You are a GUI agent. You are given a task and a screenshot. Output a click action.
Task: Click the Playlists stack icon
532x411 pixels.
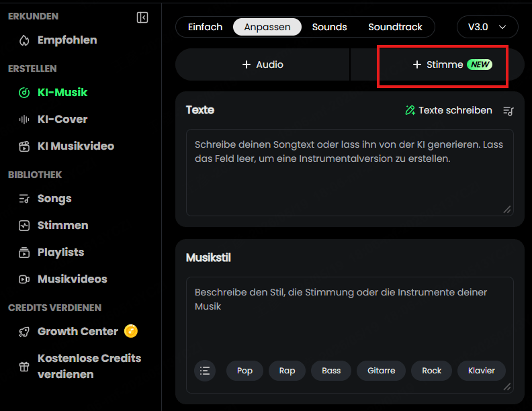[24, 253]
